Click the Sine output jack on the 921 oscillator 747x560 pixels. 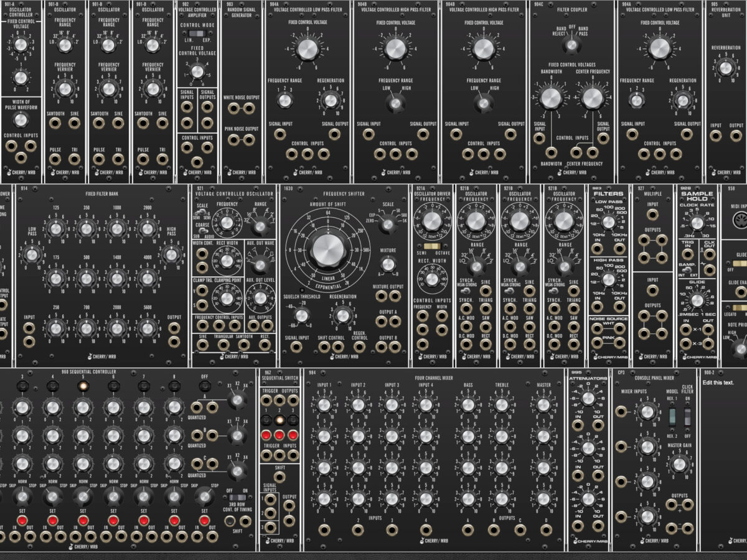(204, 349)
